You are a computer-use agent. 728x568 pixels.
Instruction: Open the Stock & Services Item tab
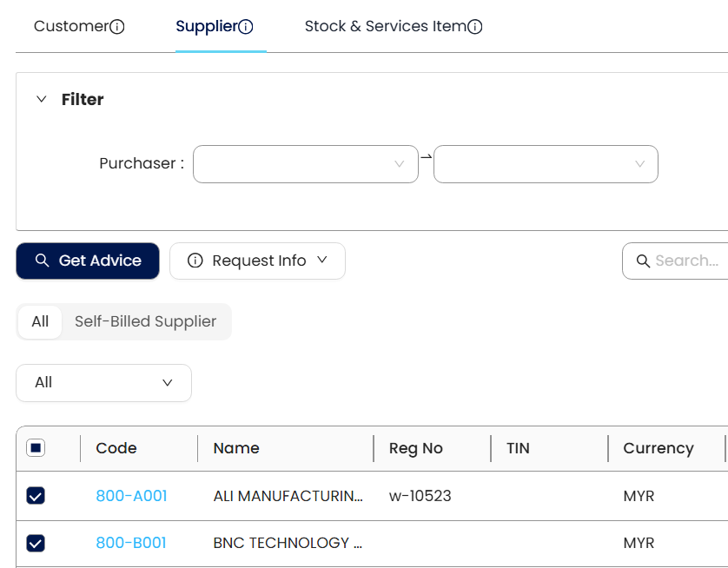(x=385, y=27)
